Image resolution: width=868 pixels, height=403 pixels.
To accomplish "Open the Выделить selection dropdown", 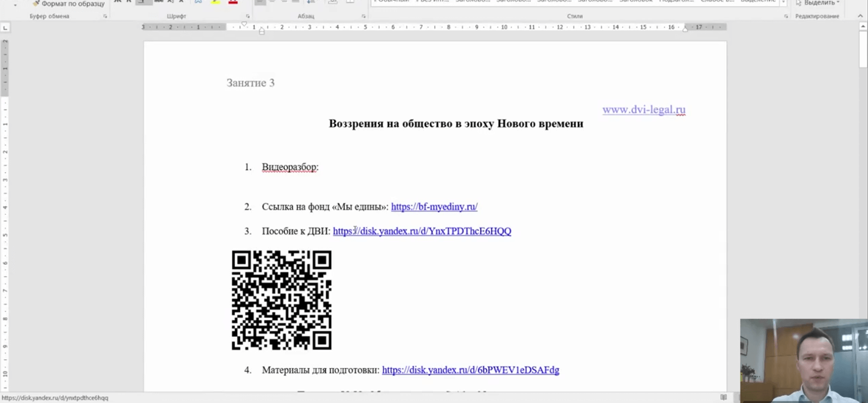I will (818, 3).
